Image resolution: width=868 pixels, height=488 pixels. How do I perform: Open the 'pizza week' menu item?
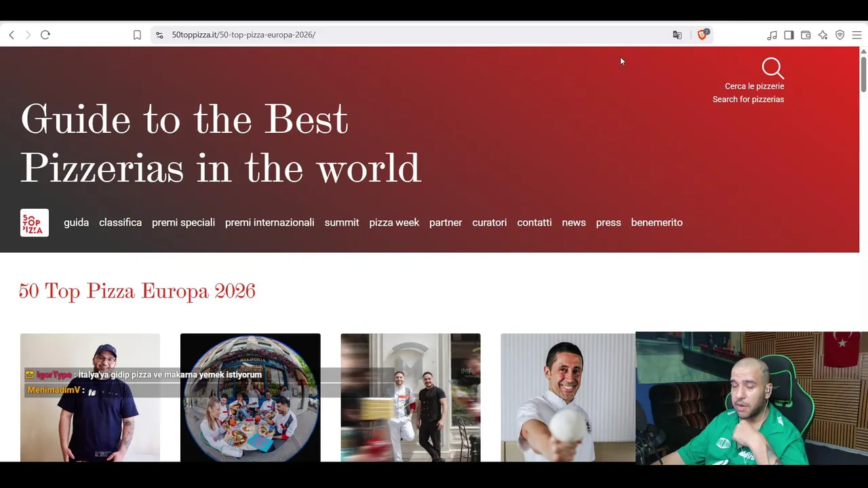click(x=394, y=222)
